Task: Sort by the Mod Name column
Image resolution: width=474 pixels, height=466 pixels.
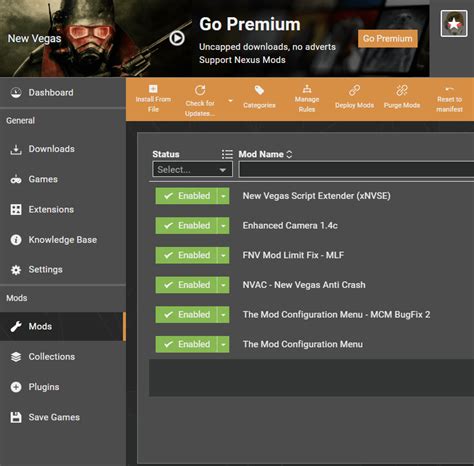Action: click(265, 154)
